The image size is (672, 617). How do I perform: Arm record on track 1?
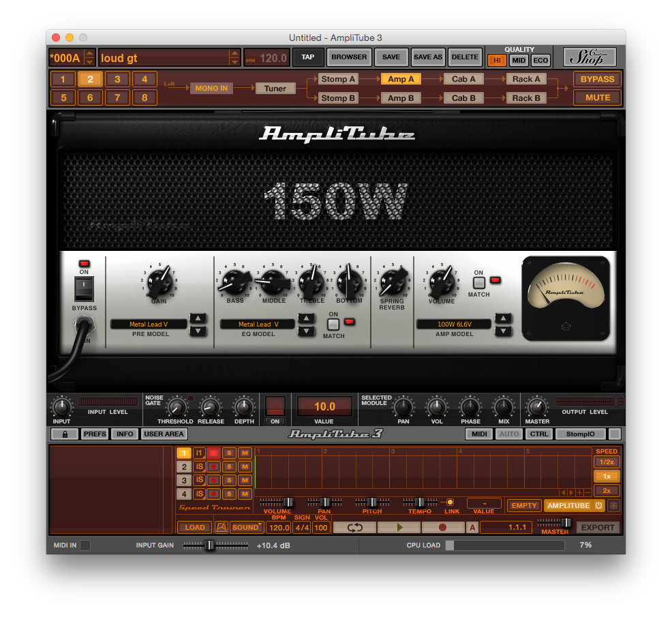coord(214,453)
